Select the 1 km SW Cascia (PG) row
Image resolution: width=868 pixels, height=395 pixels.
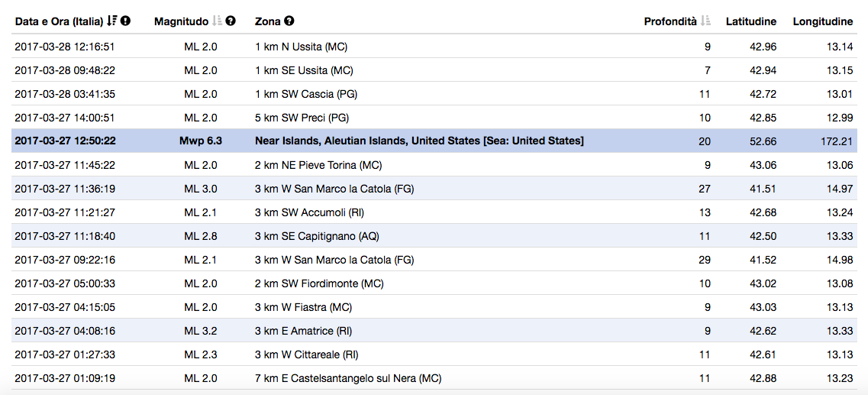coord(434,94)
